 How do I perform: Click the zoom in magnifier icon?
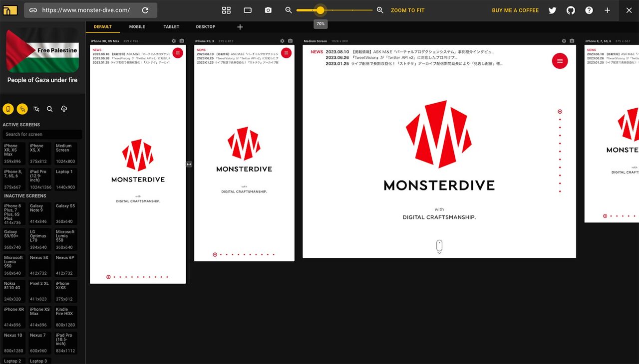click(x=380, y=10)
